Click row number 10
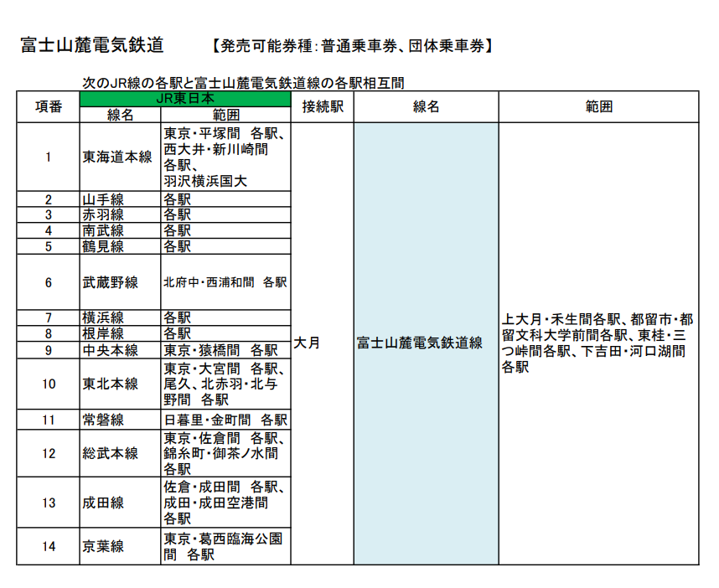This screenshot has height=588, width=719. [48, 384]
